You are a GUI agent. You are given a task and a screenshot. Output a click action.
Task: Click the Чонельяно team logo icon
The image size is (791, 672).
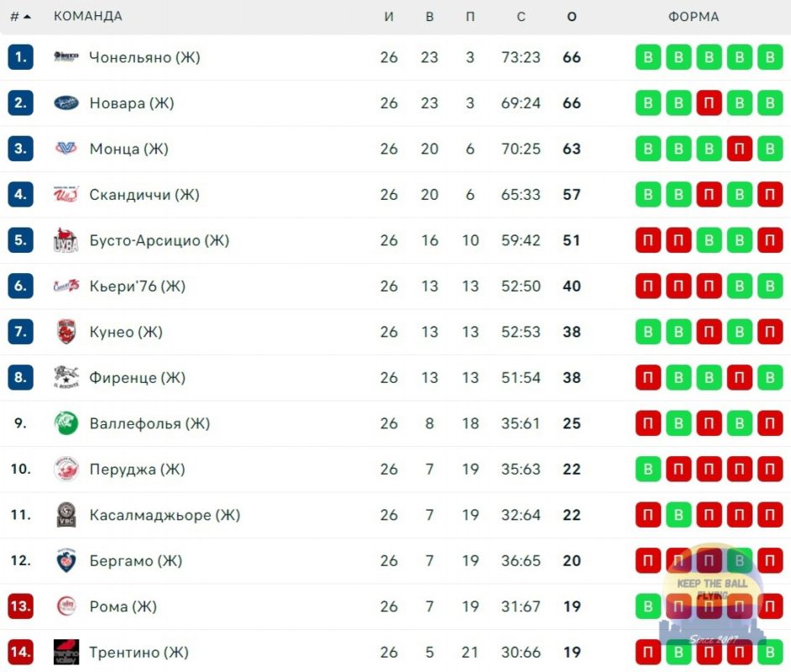click(66, 56)
